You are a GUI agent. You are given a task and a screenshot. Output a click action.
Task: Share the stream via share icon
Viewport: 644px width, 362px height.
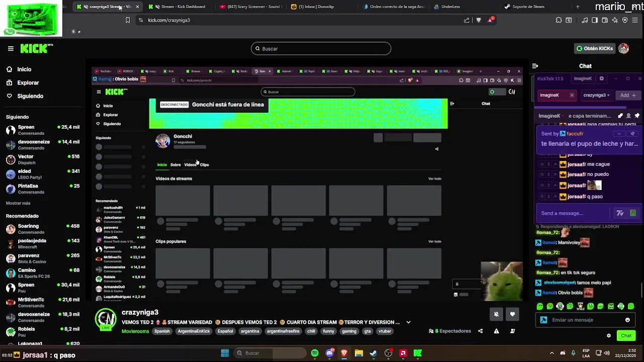tap(480, 331)
